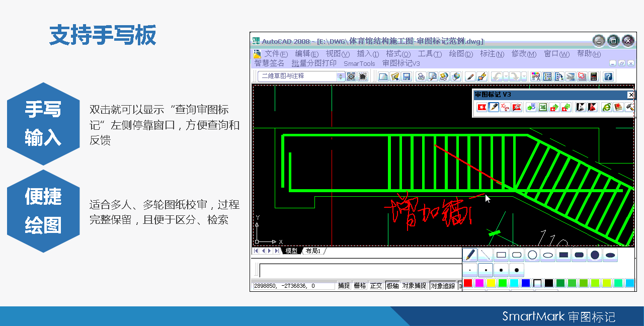Click the plot printer toolbar icon
The height and width of the screenshot is (326, 644).
click(421, 76)
